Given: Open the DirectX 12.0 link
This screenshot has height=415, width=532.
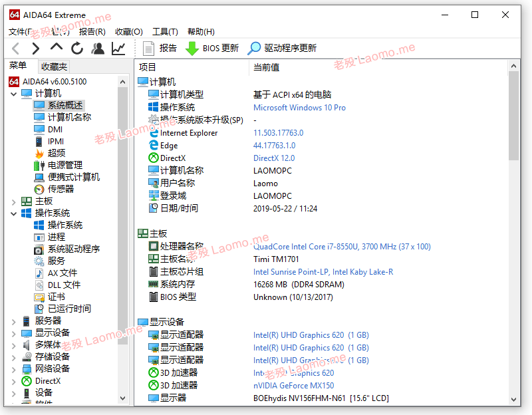Looking at the screenshot, I should point(274,158).
